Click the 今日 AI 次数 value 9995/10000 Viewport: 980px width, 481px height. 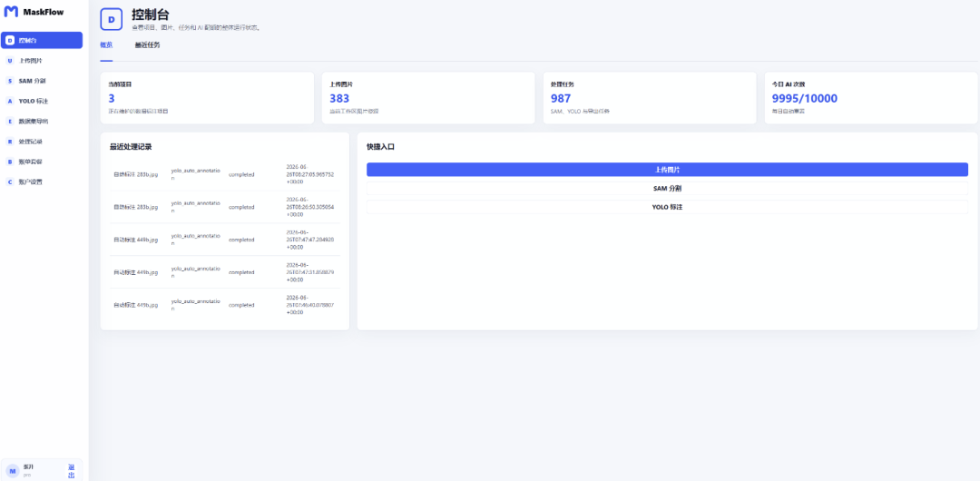click(804, 98)
